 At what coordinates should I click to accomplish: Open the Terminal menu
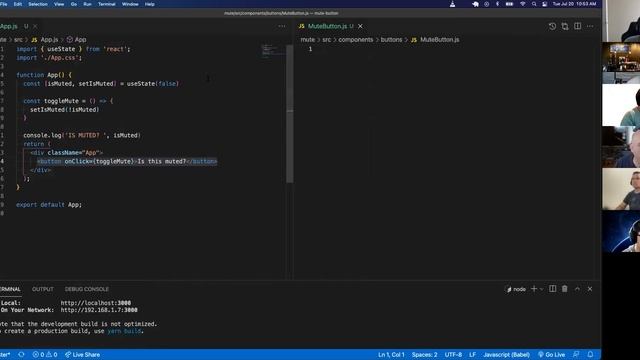tap(107, 4)
